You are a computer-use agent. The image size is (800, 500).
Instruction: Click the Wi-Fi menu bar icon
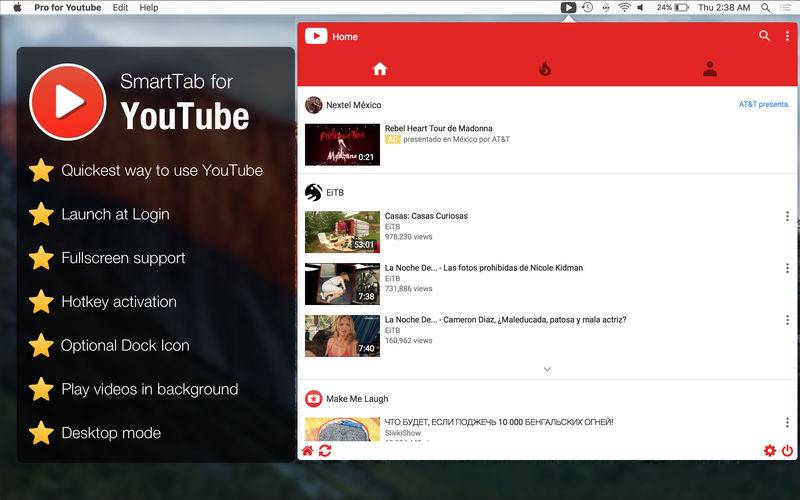click(x=624, y=7)
